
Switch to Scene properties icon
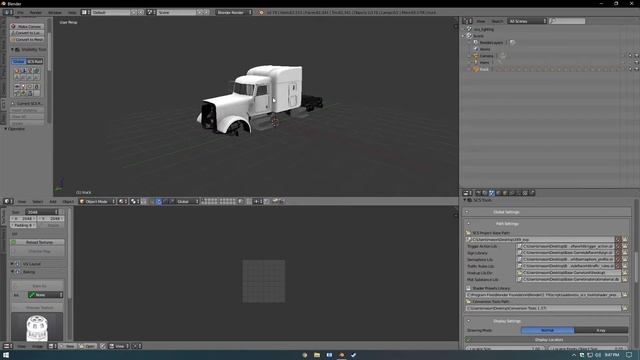(491, 193)
